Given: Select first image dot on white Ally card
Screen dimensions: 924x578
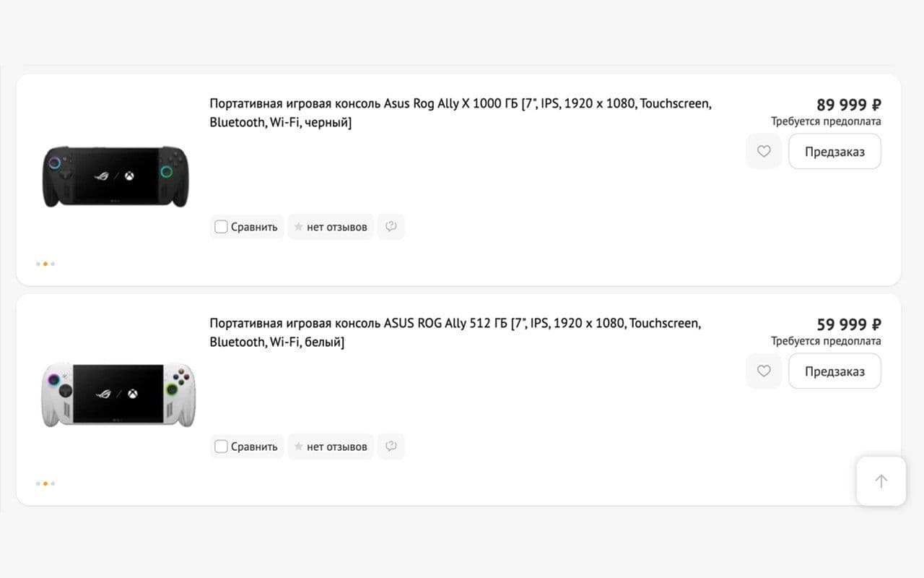Looking at the screenshot, I should tap(38, 483).
